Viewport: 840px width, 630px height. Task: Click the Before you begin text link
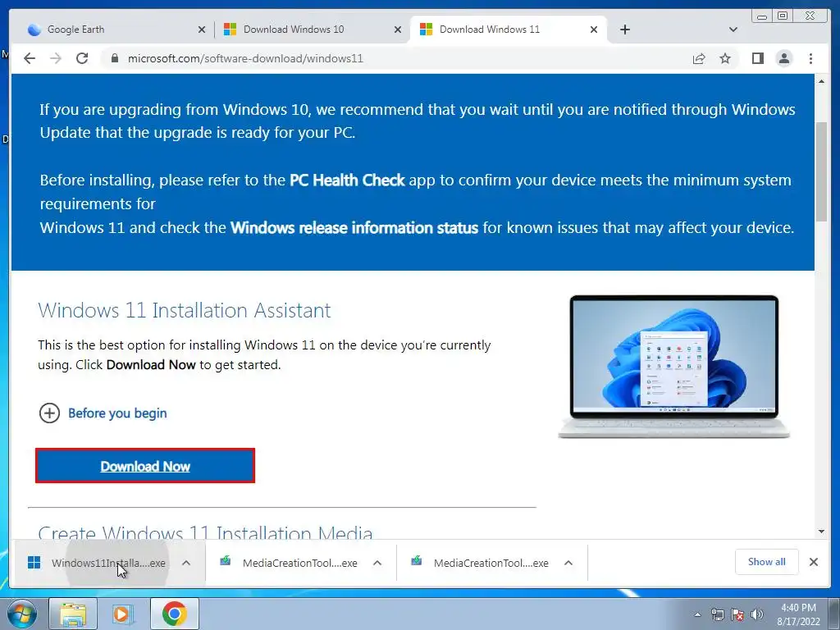pyautogui.click(x=117, y=413)
